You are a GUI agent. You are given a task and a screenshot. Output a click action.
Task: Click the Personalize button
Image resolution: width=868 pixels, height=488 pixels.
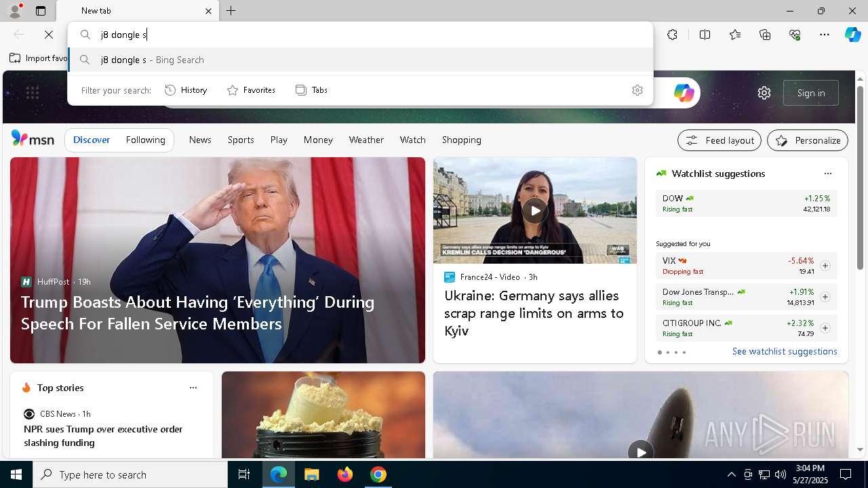click(x=808, y=140)
